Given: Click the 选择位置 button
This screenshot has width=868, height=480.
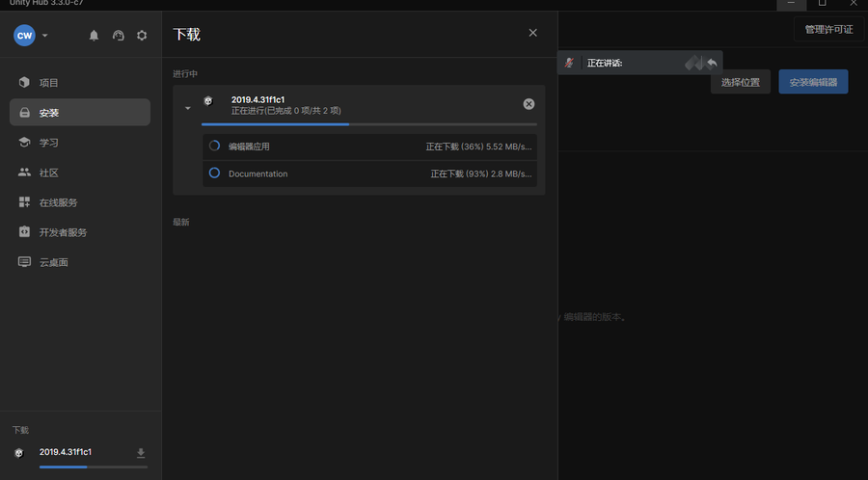Looking at the screenshot, I should pos(740,84).
